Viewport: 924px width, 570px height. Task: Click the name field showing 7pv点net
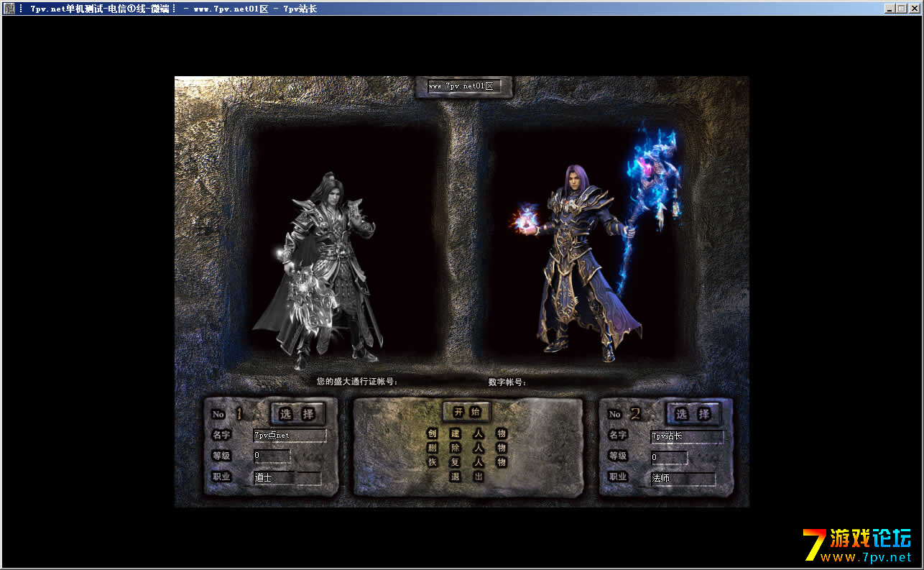tap(290, 436)
